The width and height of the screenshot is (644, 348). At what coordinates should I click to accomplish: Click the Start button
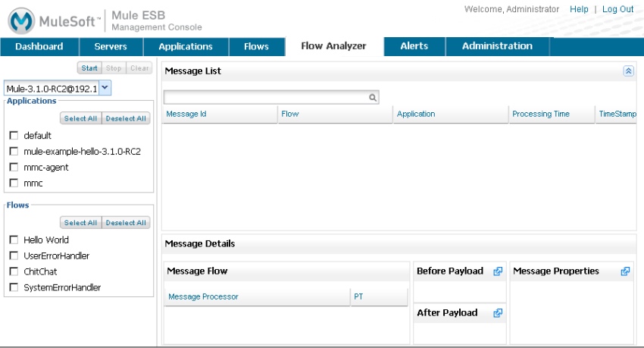89,68
